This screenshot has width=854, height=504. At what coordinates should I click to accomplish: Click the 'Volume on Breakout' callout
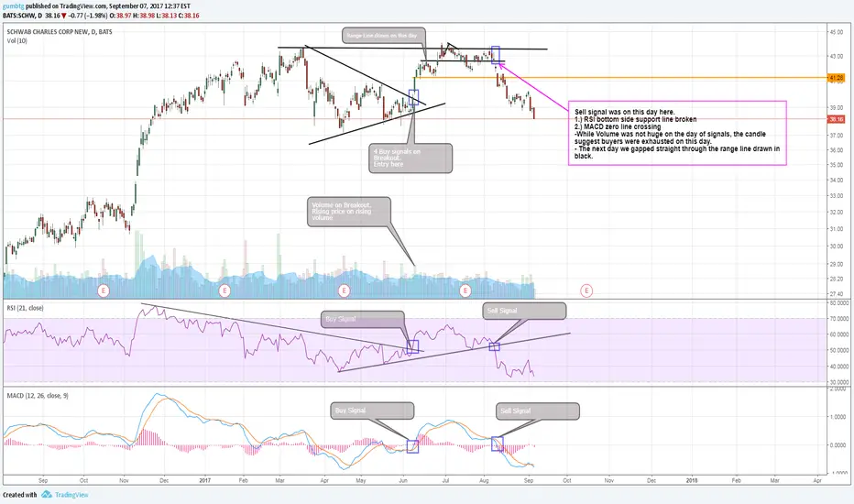point(348,212)
